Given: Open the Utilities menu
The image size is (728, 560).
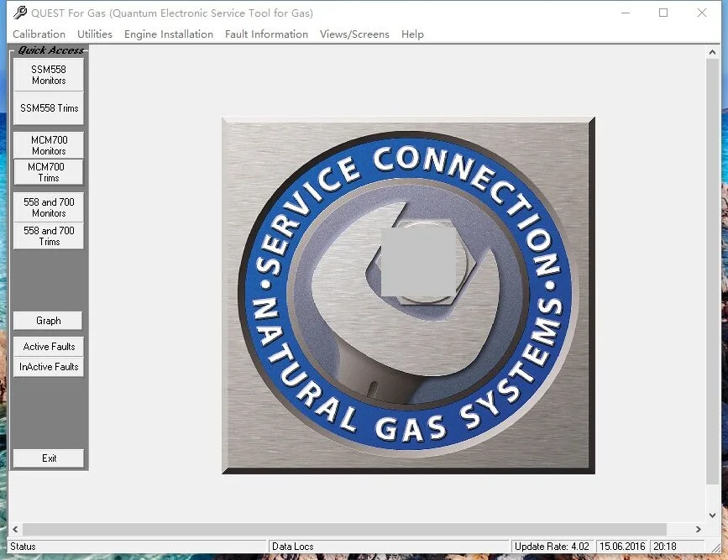Looking at the screenshot, I should click(x=95, y=34).
